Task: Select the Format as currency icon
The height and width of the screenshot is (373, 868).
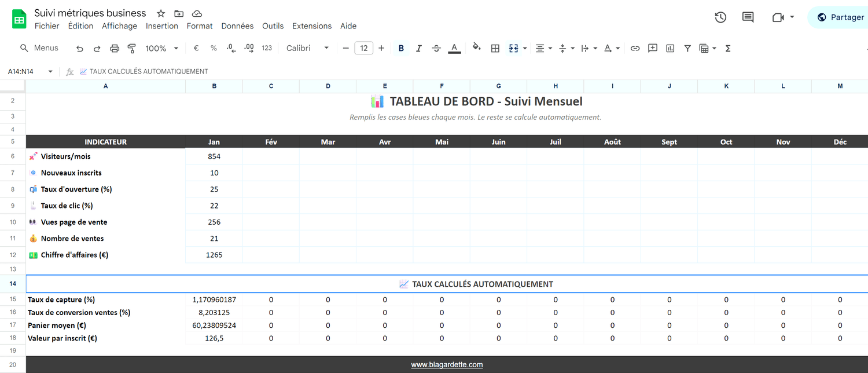Action: tap(196, 48)
